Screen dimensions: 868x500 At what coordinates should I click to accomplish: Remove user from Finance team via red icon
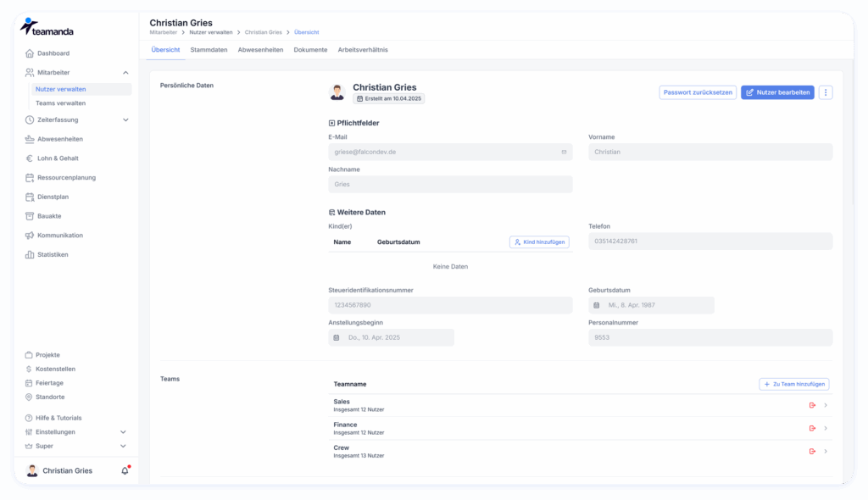tap(812, 428)
